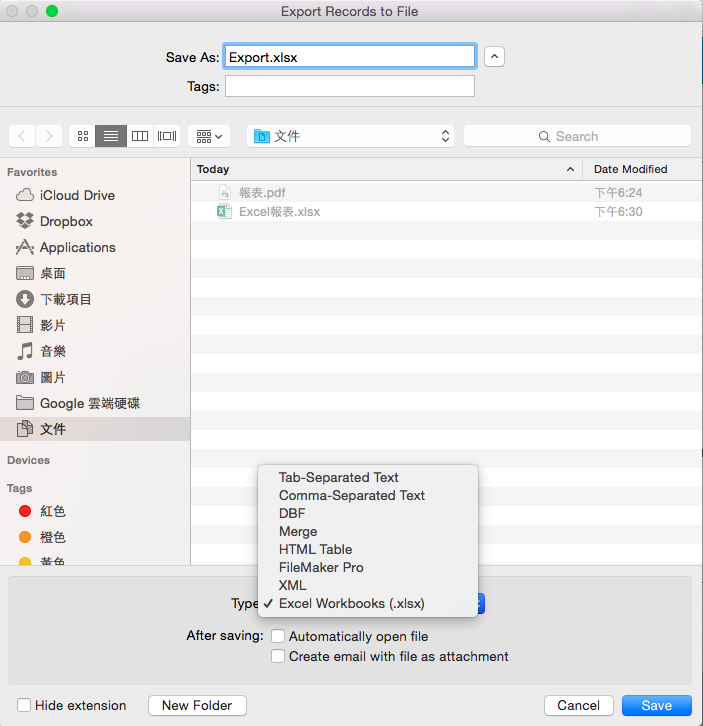Choose Merge export type
The image size is (703, 726).
[368, 532]
